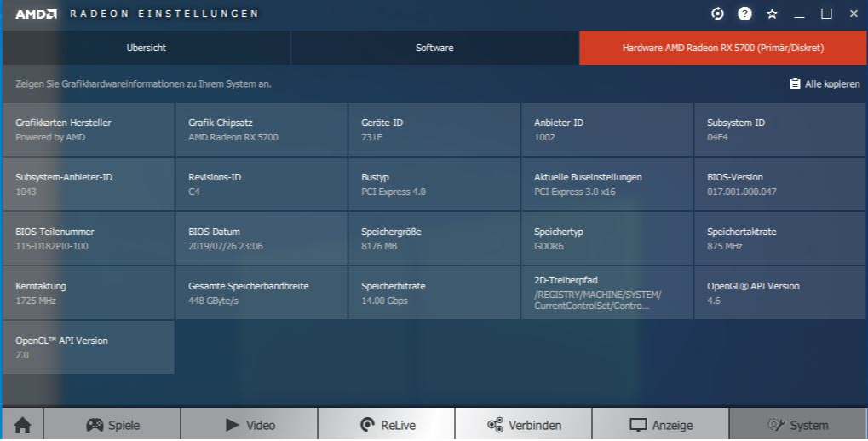Screen dimensions: 868x441
Task: Select the Aktuelle Buseinstellungen tile
Action: coord(606,184)
